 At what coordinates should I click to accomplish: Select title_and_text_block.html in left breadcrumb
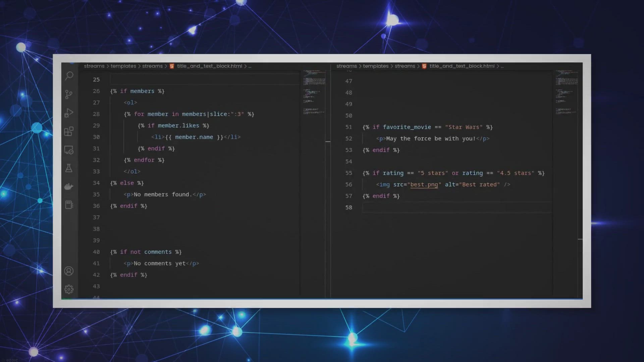click(210, 66)
